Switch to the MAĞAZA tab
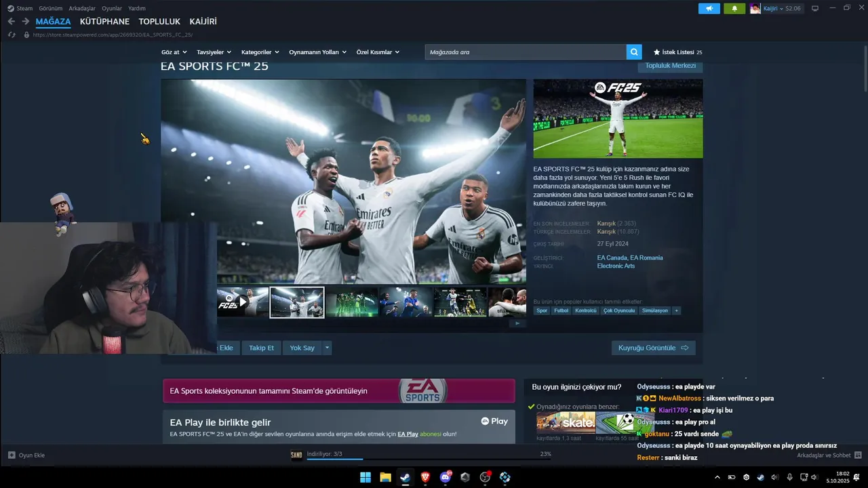 click(x=54, y=22)
